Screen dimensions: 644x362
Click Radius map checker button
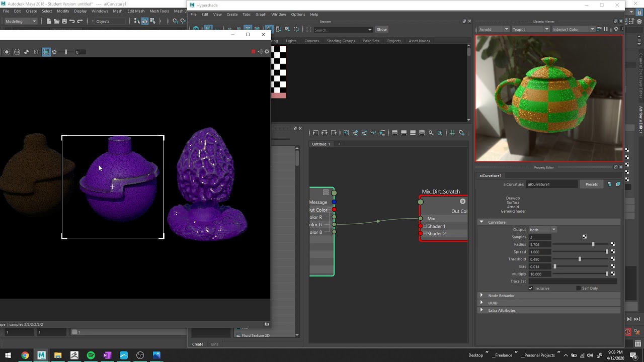pos(612,244)
